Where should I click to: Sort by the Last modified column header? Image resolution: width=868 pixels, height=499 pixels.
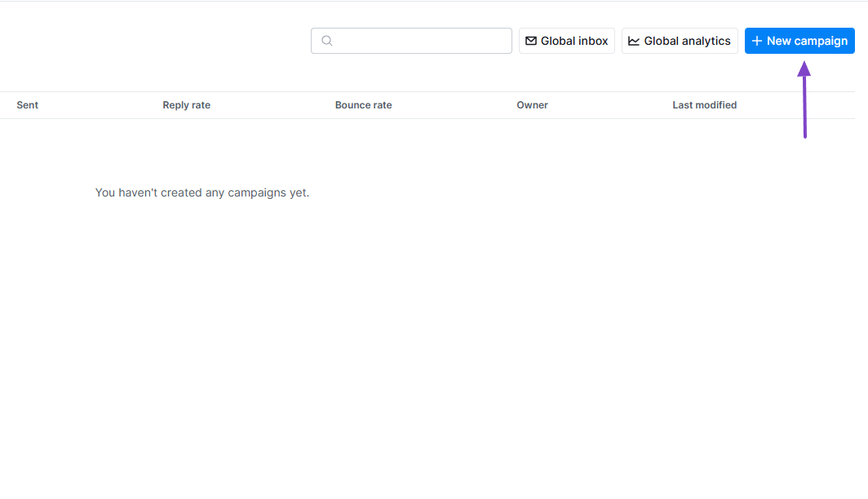(704, 105)
